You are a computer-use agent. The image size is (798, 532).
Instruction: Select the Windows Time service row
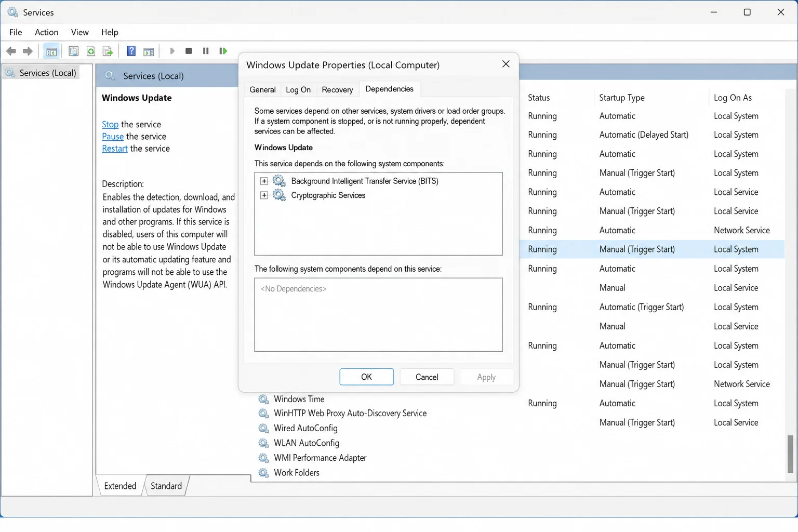(299, 399)
